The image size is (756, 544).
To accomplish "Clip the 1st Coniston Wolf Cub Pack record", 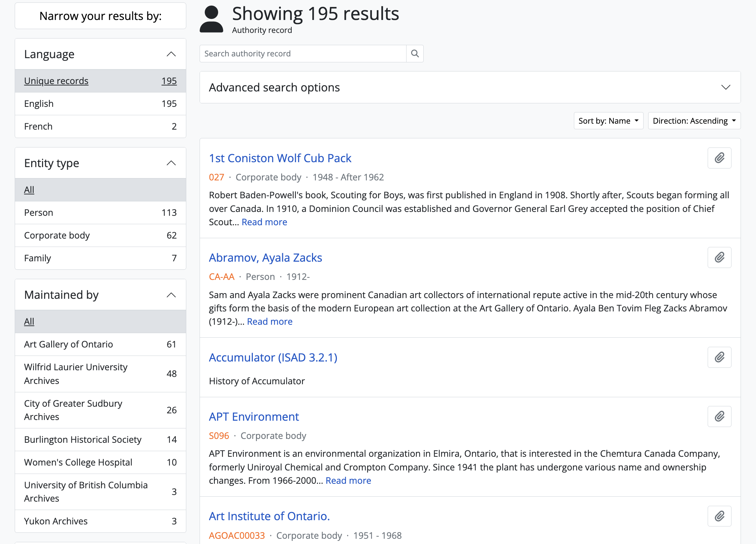I will pyautogui.click(x=719, y=158).
